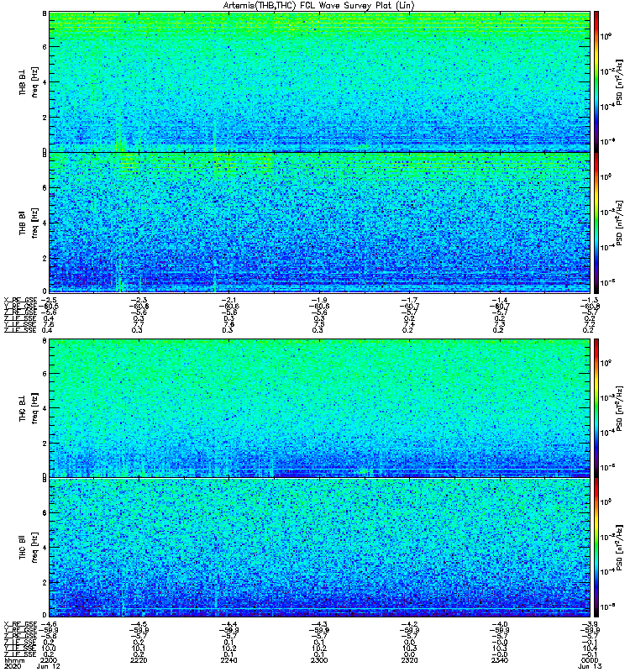Click the '0000' time tick label
Screen dimensions: 630x672
590,660
